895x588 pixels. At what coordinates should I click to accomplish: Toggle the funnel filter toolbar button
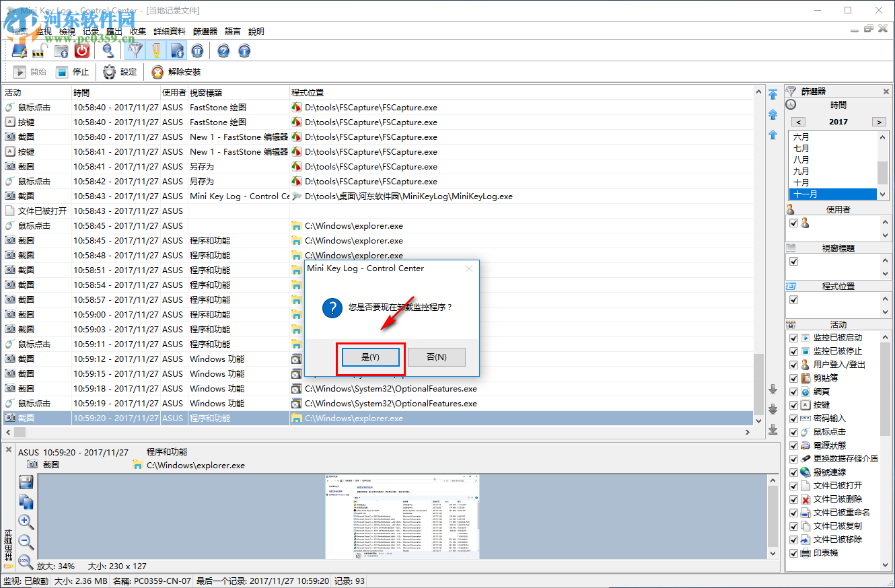(x=135, y=50)
